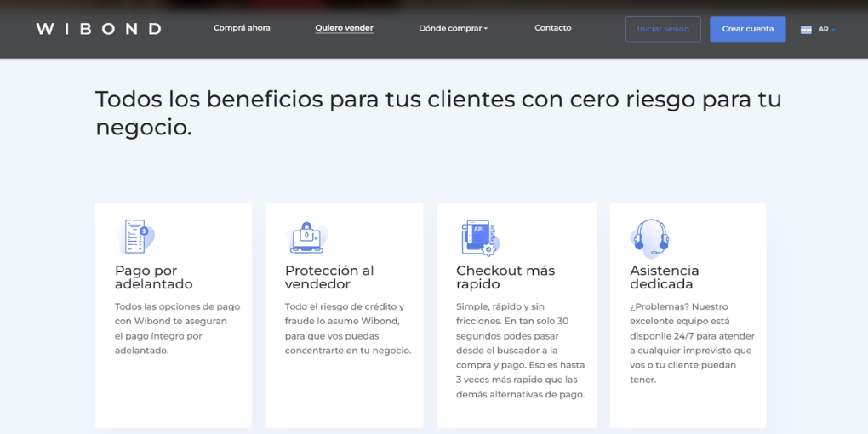This screenshot has width=868, height=434.
Task: Expand the Dónde comprar dropdown
Action: click(x=453, y=29)
